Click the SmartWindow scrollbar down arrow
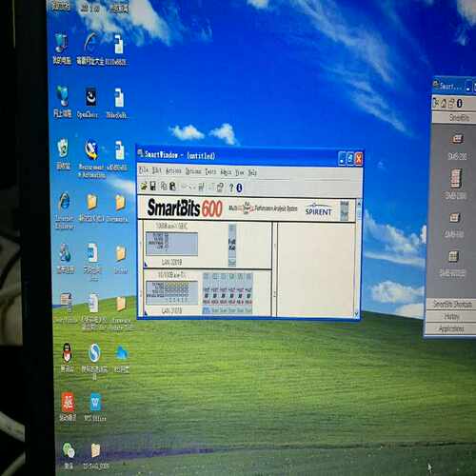 pos(357,314)
